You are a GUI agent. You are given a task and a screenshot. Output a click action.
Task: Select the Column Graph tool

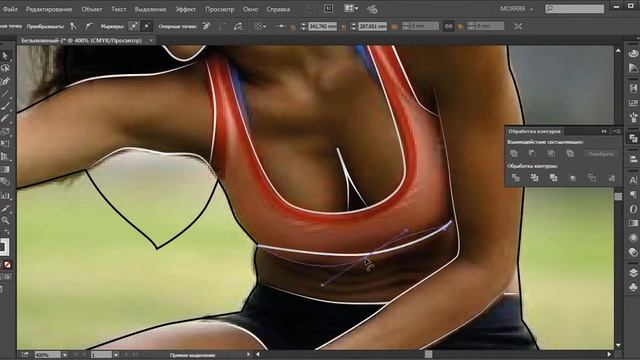pos(5,196)
